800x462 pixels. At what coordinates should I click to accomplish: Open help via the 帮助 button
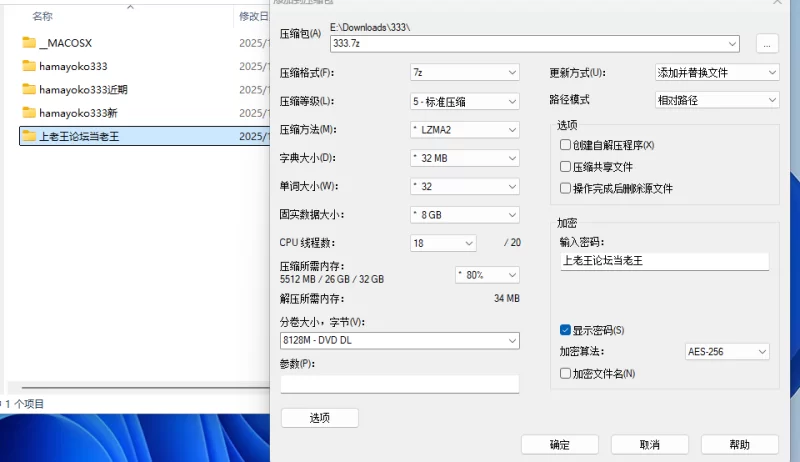[739, 445]
